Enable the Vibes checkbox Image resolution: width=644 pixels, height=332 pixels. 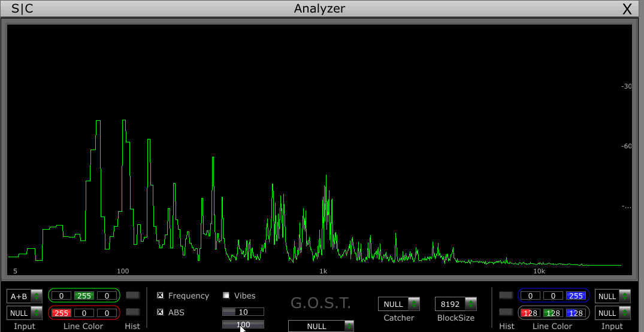coord(226,296)
